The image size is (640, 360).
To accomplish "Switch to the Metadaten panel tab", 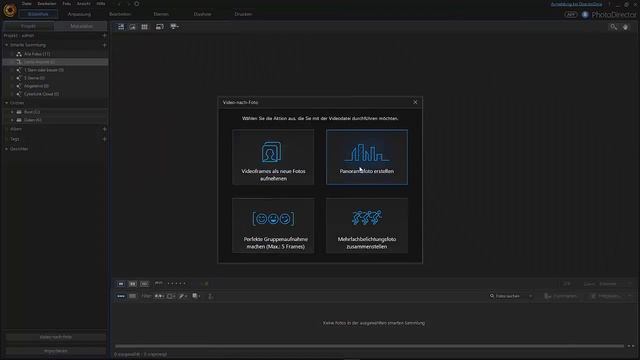I will [x=81, y=26].
